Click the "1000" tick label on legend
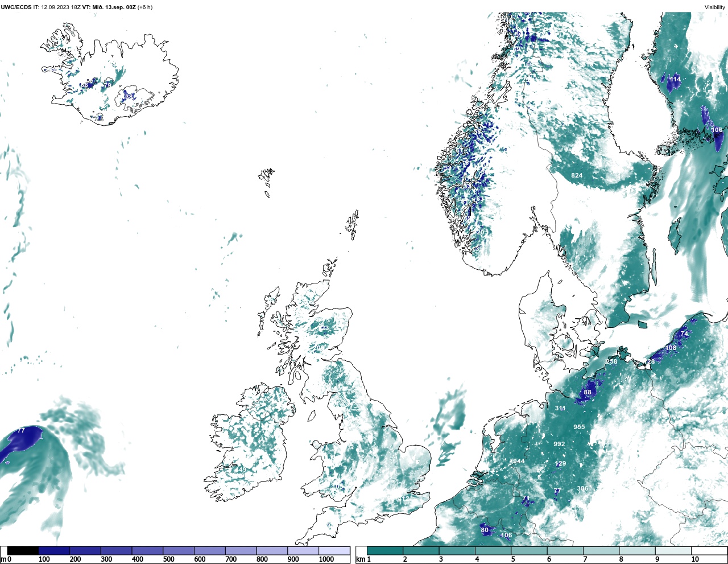This screenshot has height=564, width=728. click(x=326, y=560)
